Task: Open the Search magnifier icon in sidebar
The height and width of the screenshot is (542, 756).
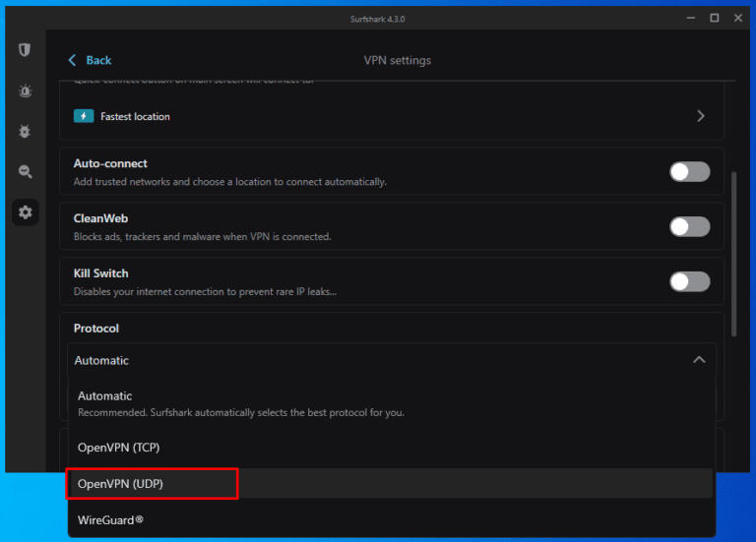Action: (25, 171)
